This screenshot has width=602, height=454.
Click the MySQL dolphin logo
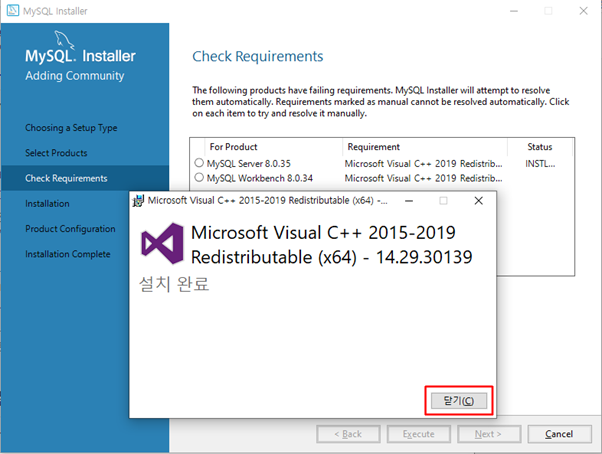coord(64,40)
